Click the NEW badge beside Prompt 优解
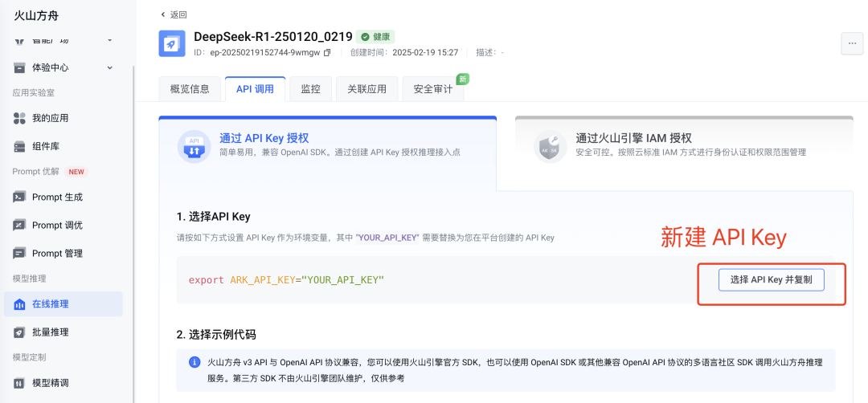This screenshot has height=403, width=868. pos(76,172)
